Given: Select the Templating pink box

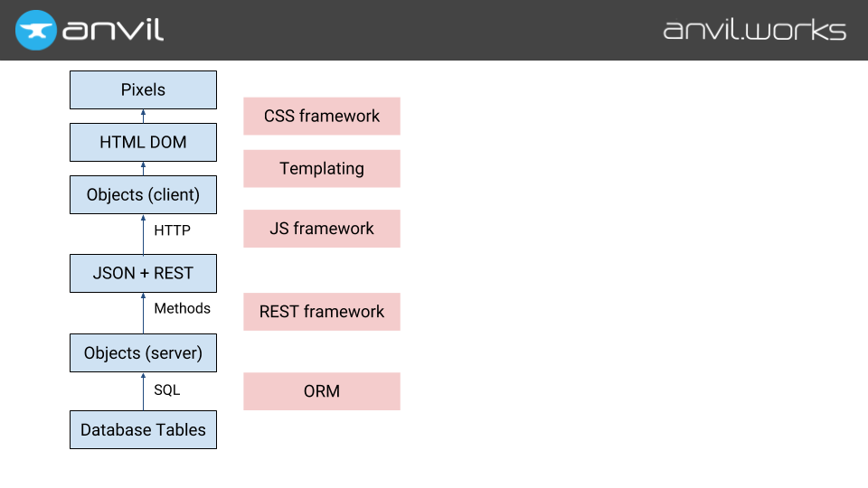Looking at the screenshot, I should 321,168.
